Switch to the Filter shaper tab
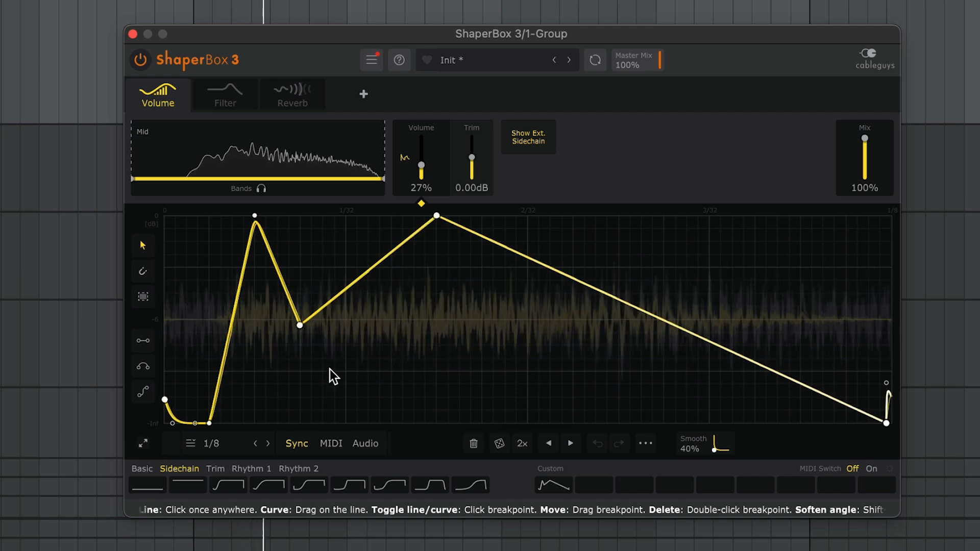Screen dimensions: 980x551 tap(225, 95)
